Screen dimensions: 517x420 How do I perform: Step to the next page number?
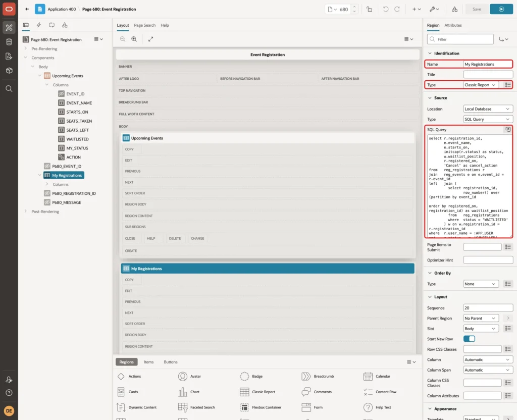pos(354,7)
